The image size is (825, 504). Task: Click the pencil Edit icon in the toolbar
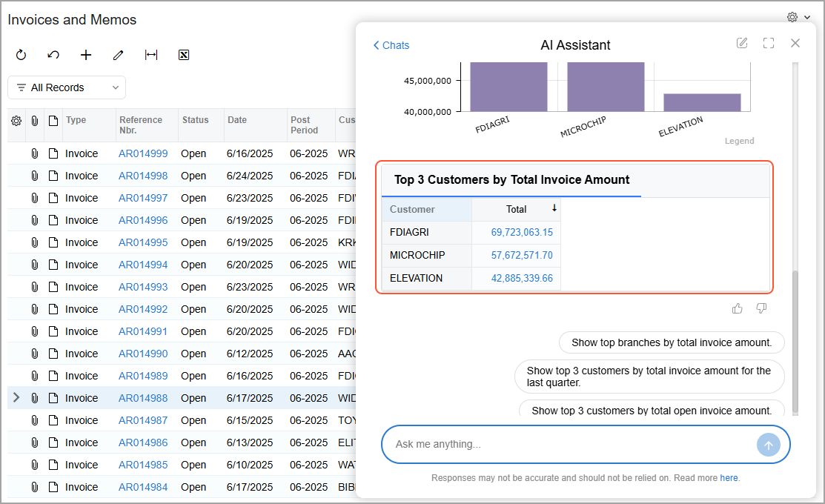(119, 55)
